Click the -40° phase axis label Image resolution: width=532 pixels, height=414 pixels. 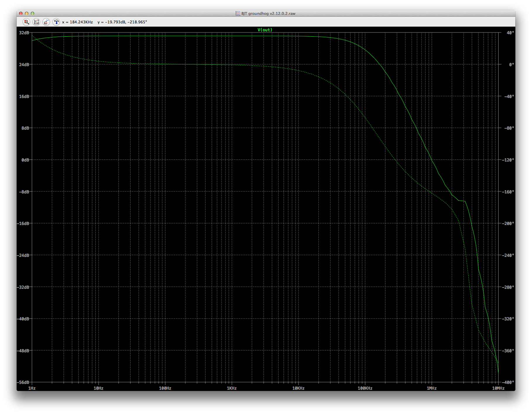509,97
